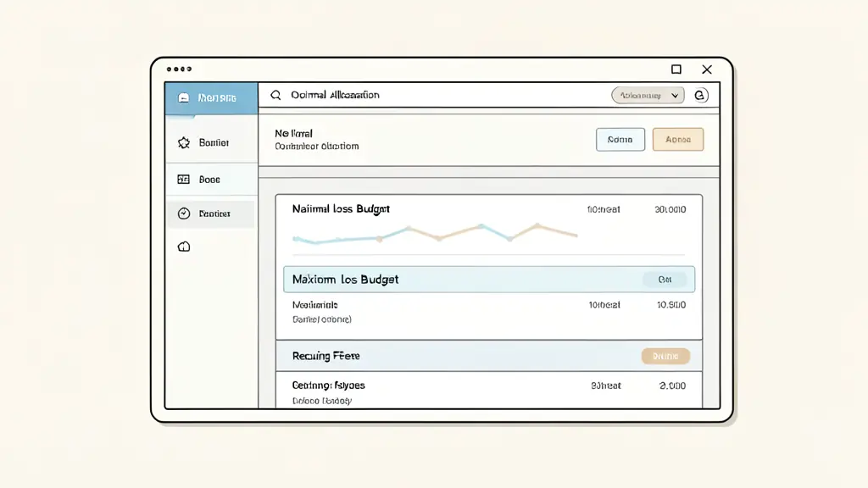Click the panel layout icon in sidebar
868x488 pixels.
183,180
